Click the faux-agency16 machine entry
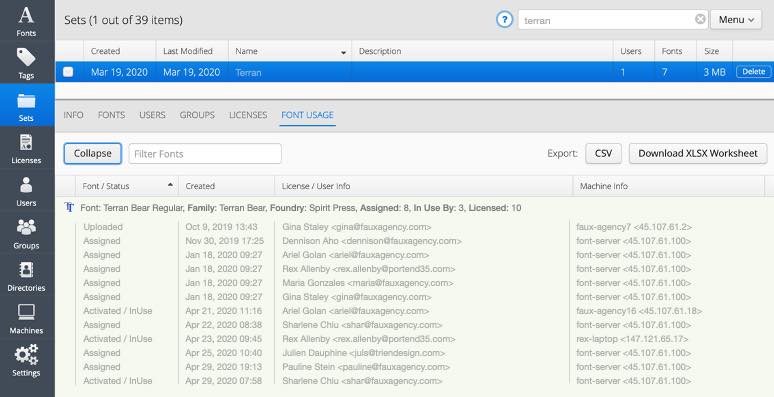Image resolution: width=774 pixels, height=397 pixels. 639,311
